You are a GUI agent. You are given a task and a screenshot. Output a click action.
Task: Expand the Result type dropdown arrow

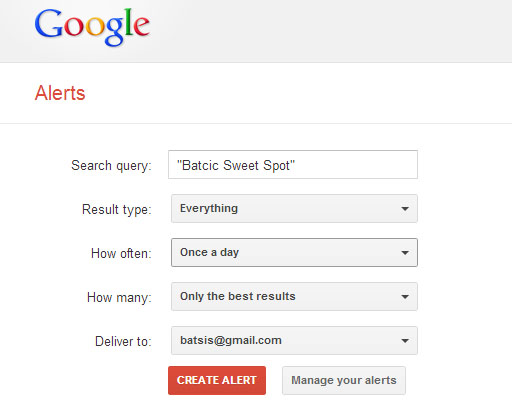405,209
